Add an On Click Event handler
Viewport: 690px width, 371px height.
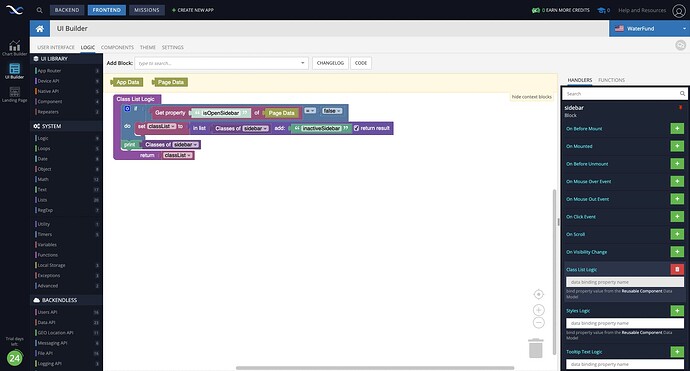click(677, 217)
